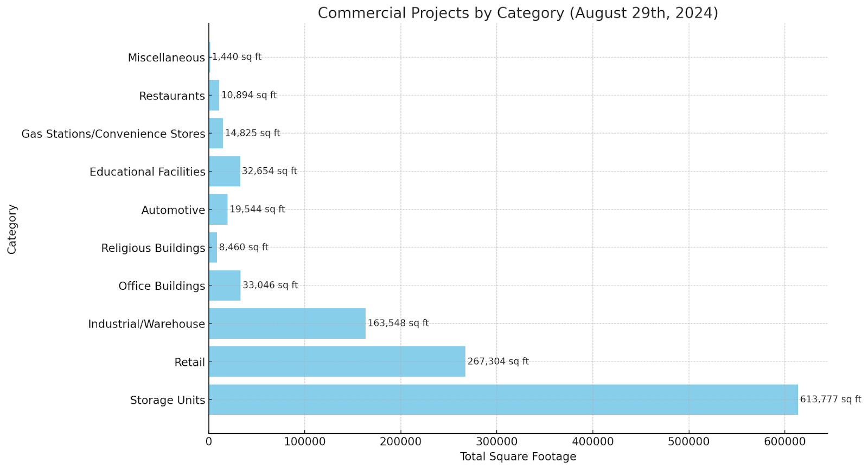Viewport: 868px width, 469px height.
Task: Select the 33,046 sq ft data label
Action: click(x=270, y=286)
